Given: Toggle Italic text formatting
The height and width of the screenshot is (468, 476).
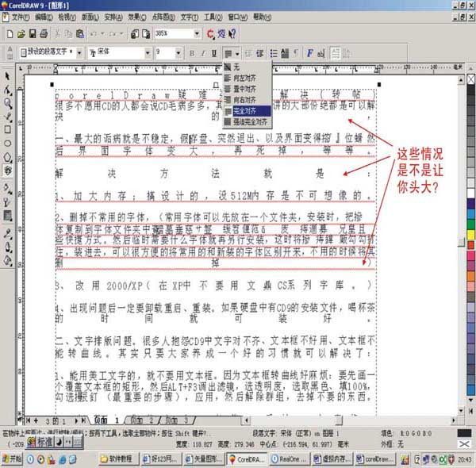Looking at the screenshot, I should [x=203, y=52].
